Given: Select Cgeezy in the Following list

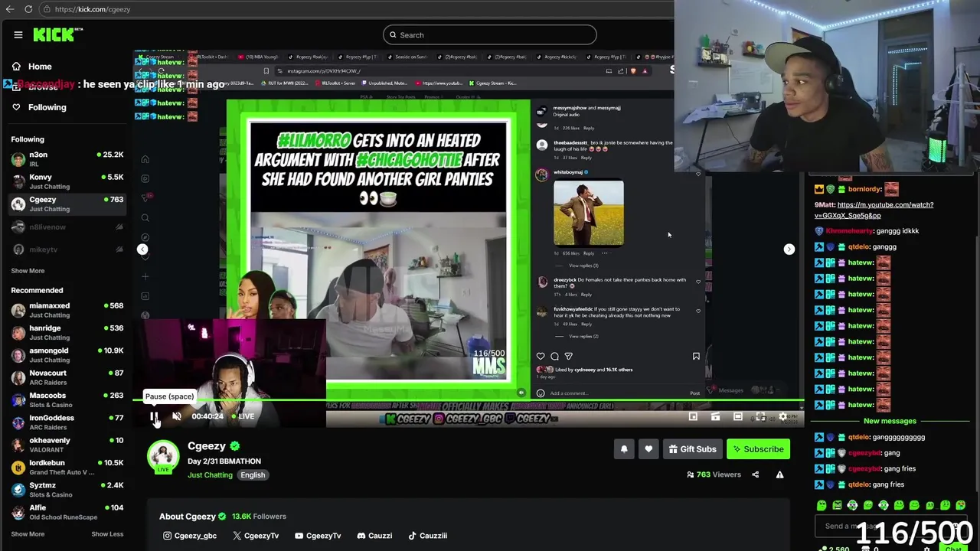Looking at the screenshot, I should 67,204.
